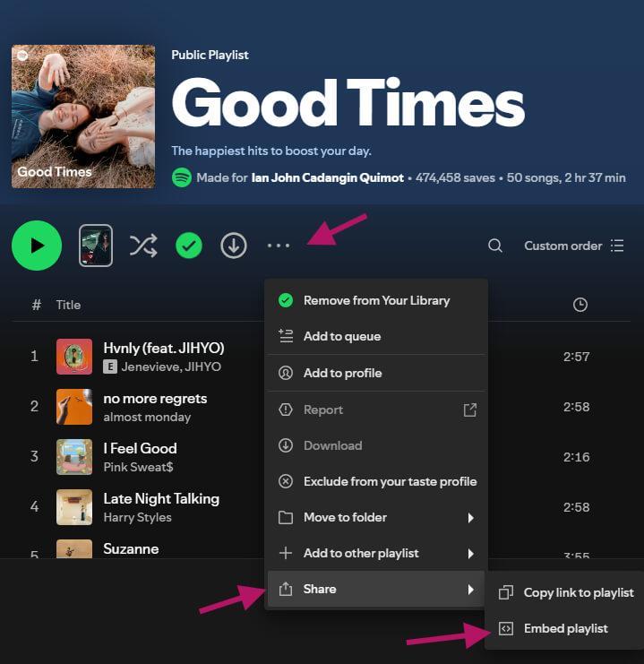644x664 pixels.
Task: Click the report warning icon
Action: click(286, 410)
